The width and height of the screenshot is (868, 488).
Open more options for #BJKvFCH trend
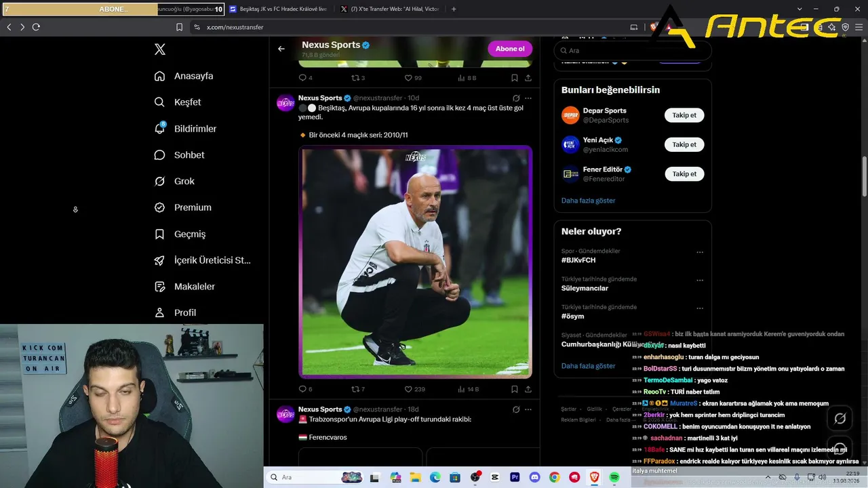pyautogui.click(x=700, y=252)
